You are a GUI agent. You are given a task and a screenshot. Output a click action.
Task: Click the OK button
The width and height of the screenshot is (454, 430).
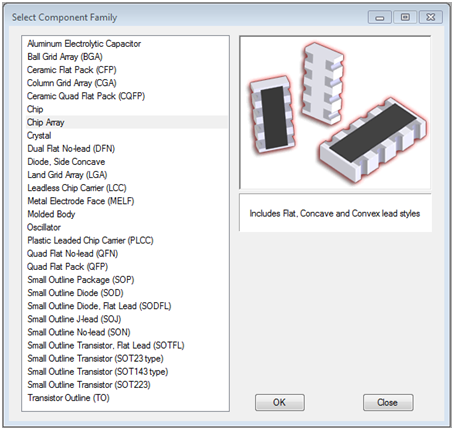point(280,402)
